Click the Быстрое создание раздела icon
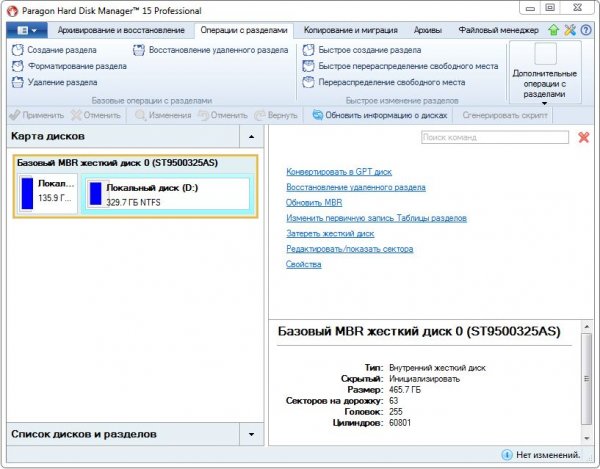This screenshot has height=469, width=600. tap(308, 50)
